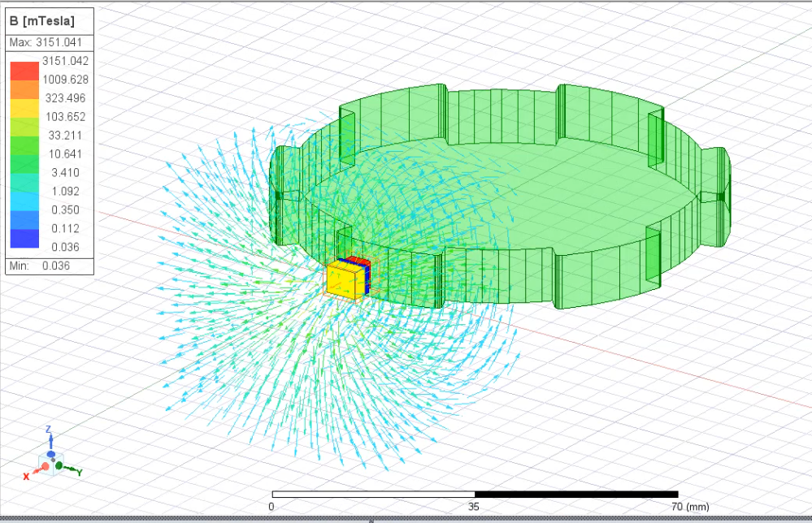Click the 0 label on the scale bar

coord(271,507)
